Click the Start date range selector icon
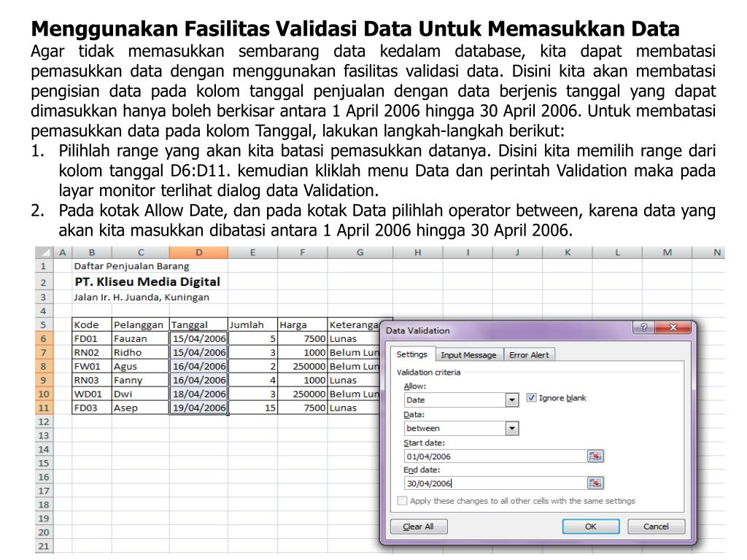747x560 pixels. (595, 456)
